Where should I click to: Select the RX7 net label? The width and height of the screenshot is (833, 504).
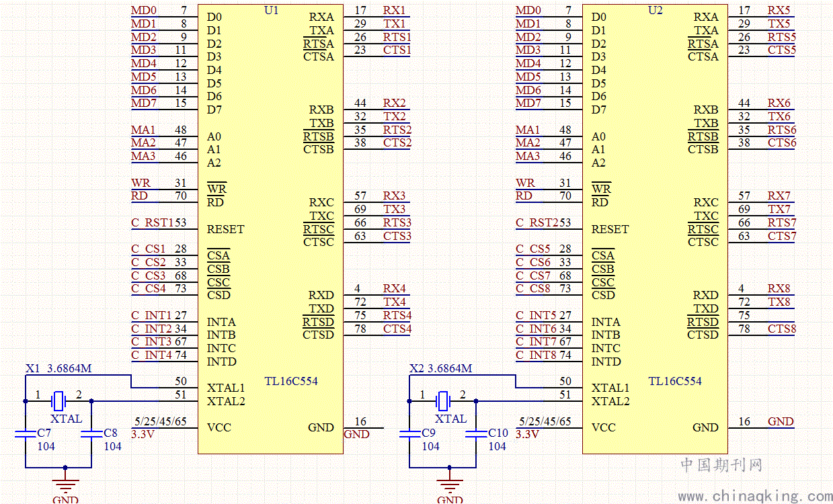[x=779, y=196]
